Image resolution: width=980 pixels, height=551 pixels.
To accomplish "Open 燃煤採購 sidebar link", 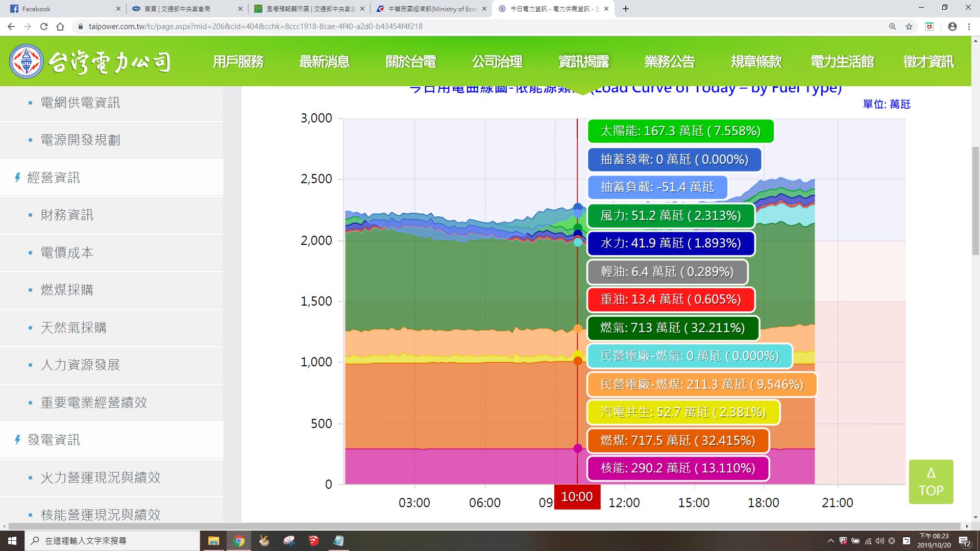I will 67,290.
